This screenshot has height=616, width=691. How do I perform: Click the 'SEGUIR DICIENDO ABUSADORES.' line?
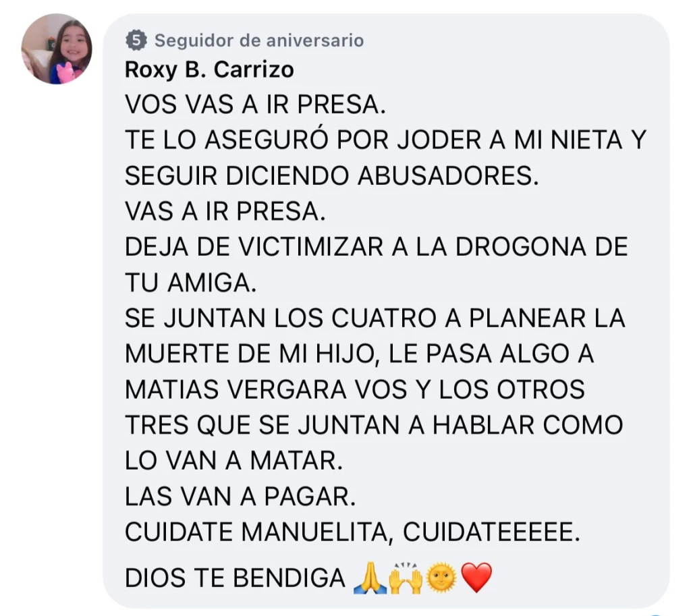click(332, 176)
